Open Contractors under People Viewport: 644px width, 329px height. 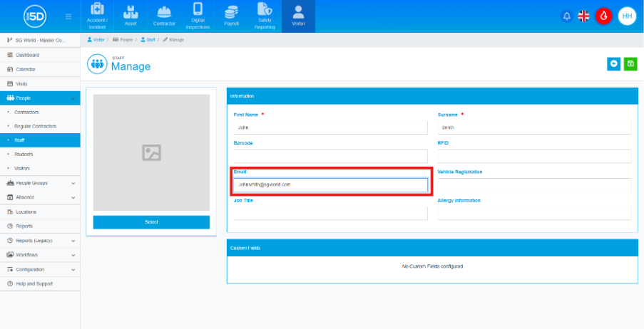click(x=40, y=112)
